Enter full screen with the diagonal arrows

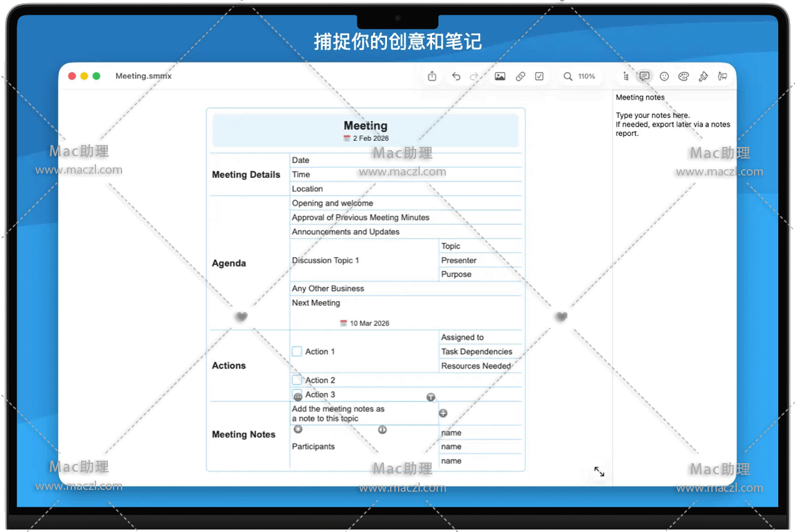[x=599, y=471]
